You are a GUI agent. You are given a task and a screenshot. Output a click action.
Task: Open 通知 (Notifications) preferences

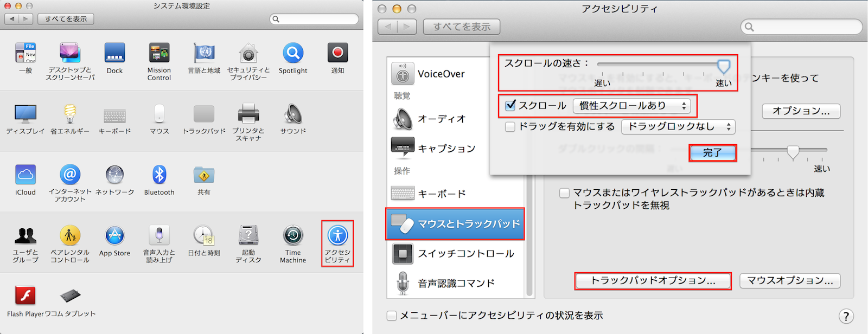(x=337, y=53)
